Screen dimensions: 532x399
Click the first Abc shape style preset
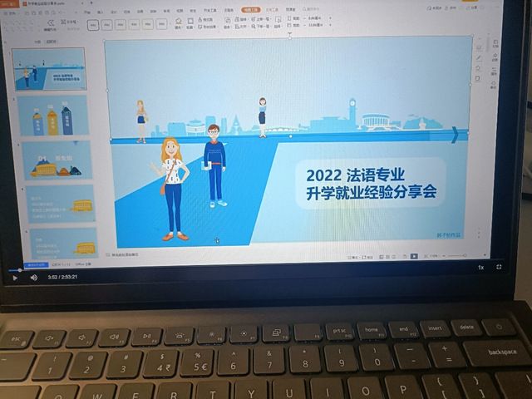pos(93,25)
